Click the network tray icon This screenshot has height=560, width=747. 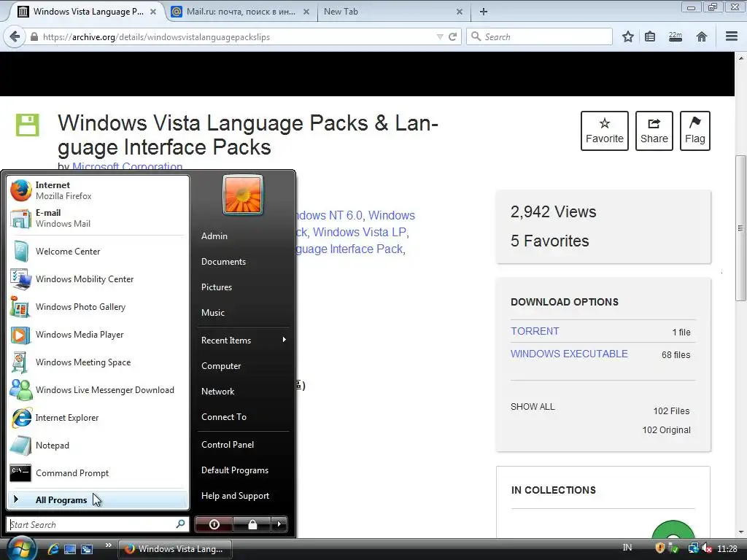pos(693,549)
